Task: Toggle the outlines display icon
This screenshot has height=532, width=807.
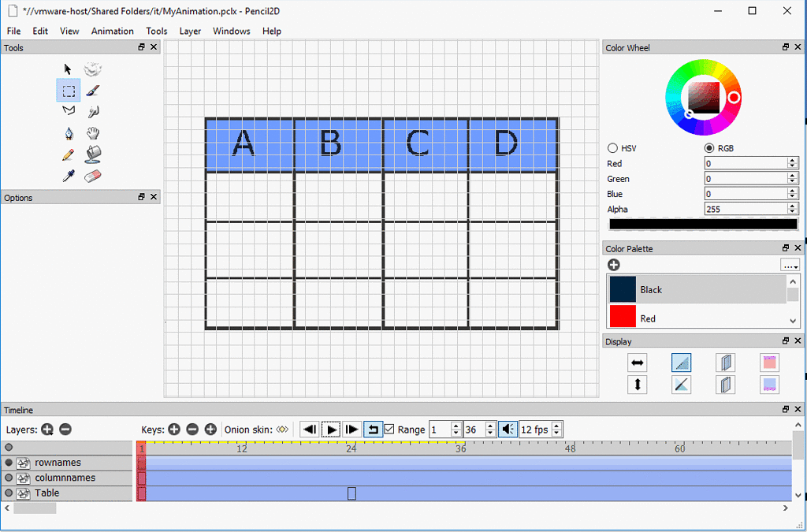Action: click(682, 385)
